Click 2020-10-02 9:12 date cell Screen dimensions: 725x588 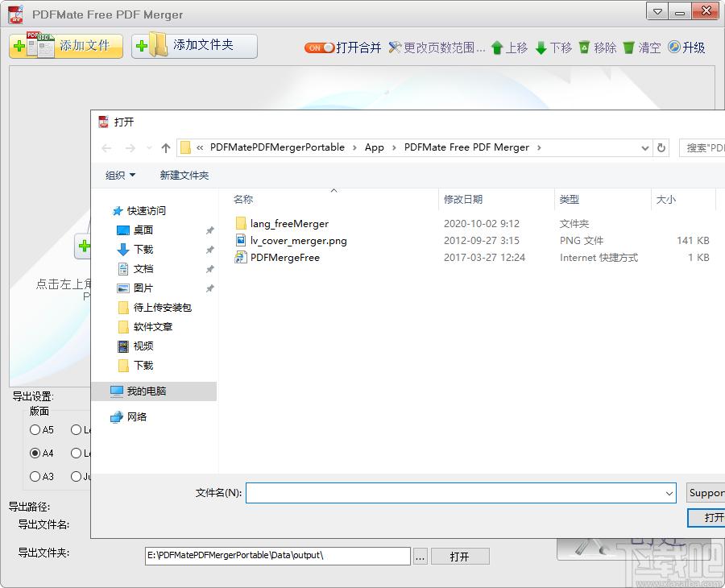(482, 224)
